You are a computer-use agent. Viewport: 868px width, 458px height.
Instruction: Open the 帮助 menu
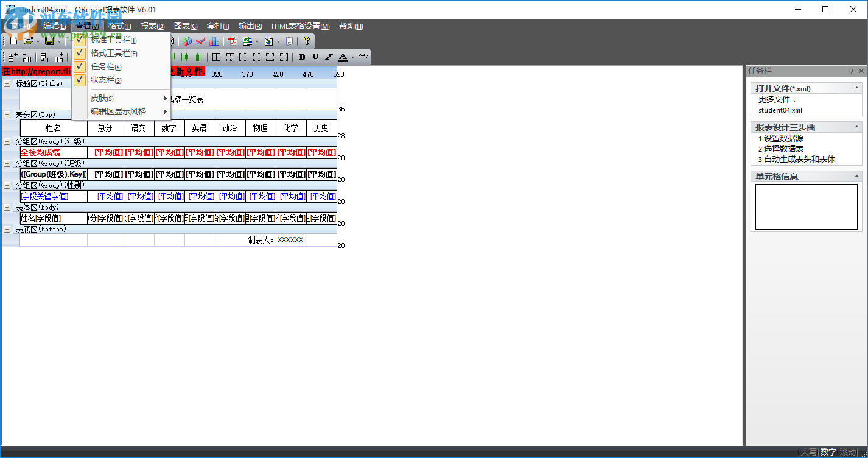(351, 26)
